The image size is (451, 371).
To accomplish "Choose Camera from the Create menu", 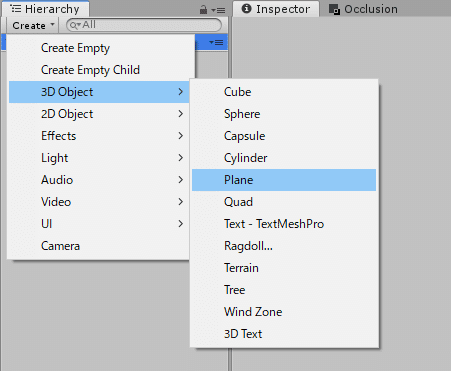I will point(99,246).
